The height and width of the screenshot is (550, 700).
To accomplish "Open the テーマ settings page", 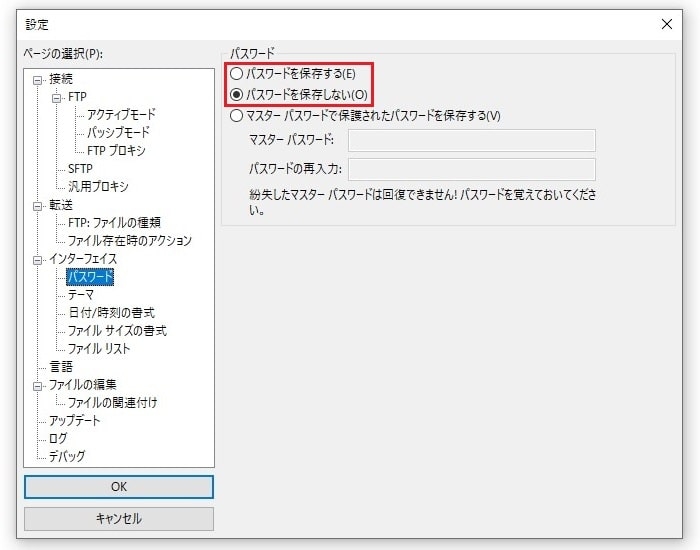I will (x=80, y=295).
